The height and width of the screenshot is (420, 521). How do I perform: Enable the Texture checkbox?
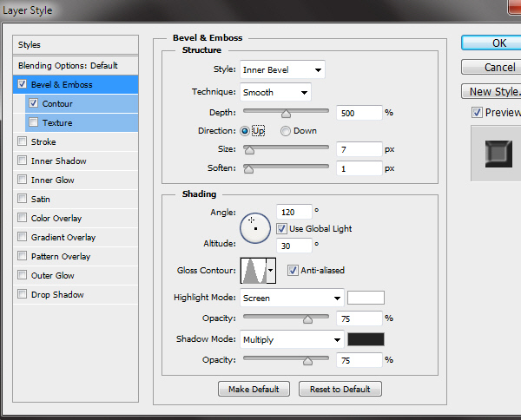tap(34, 122)
